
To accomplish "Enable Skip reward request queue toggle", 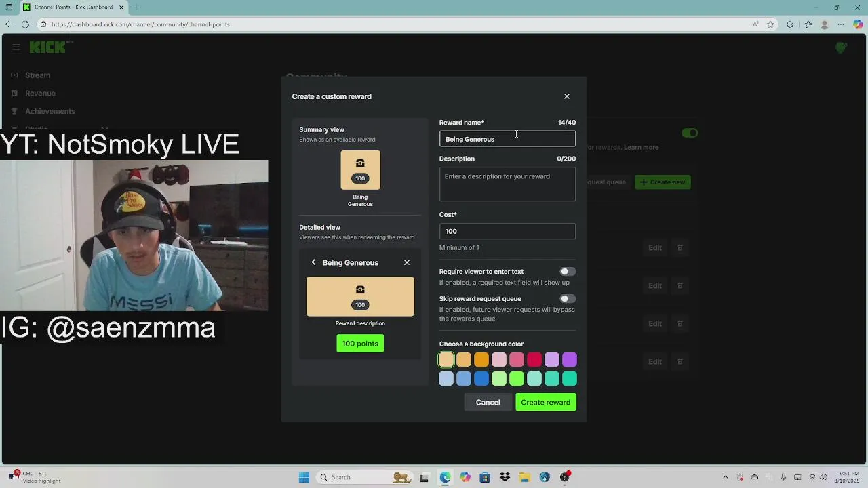I will tap(568, 299).
